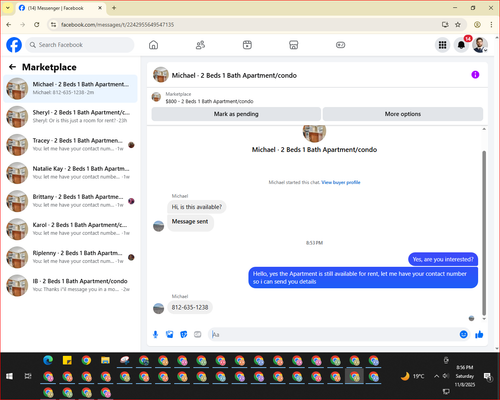Screen dimensions: 500x400
Task: Open Tracey conversation in the list
Action: point(70,145)
